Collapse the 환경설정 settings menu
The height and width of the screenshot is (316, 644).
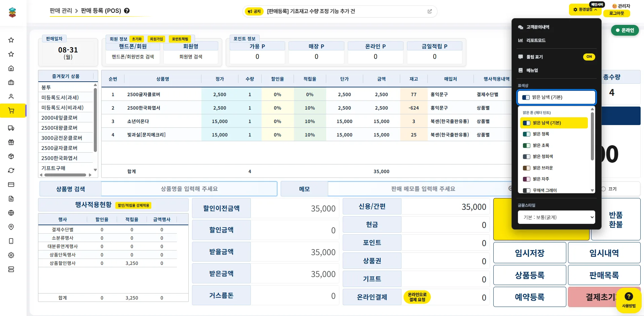point(585,9)
